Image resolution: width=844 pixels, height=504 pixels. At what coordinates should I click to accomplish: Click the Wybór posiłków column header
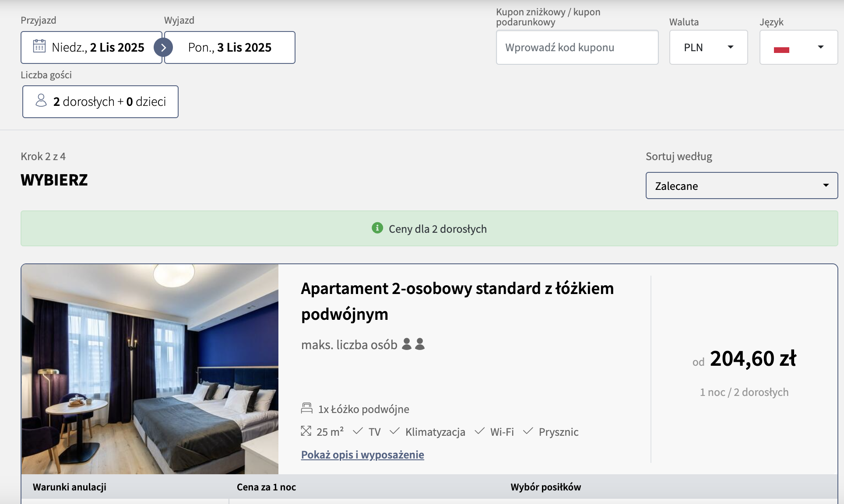click(x=545, y=487)
